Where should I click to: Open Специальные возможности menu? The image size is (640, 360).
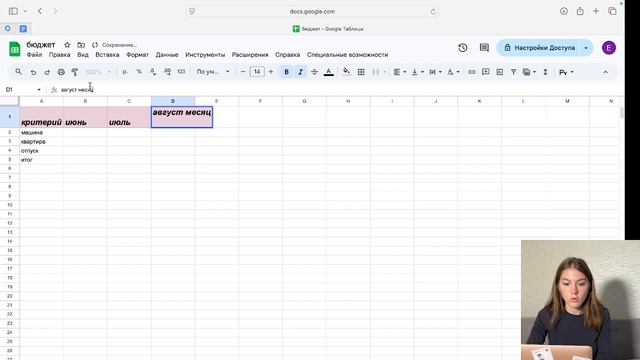tap(347, 55)
